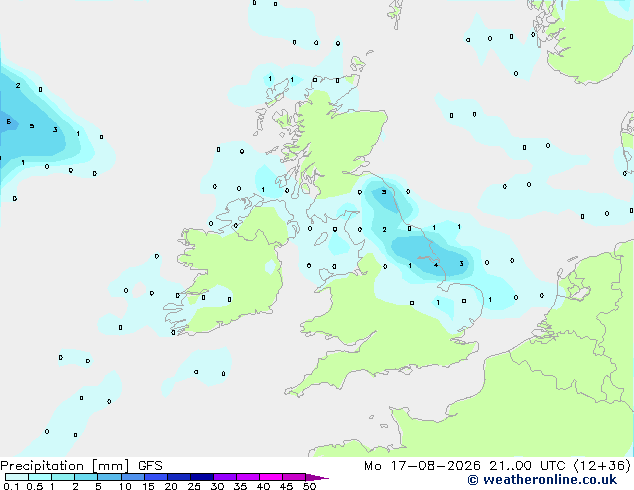This screenshot has width=634, height=490.
Task: Pick the 0.1–0.5 mm legend color swatch
Action: click(17, 477)
